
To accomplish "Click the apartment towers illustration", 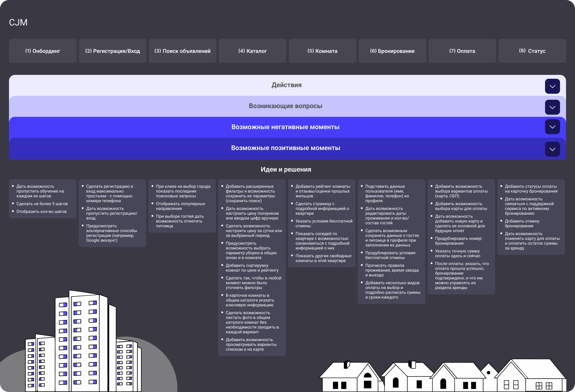I will (83, 341).
